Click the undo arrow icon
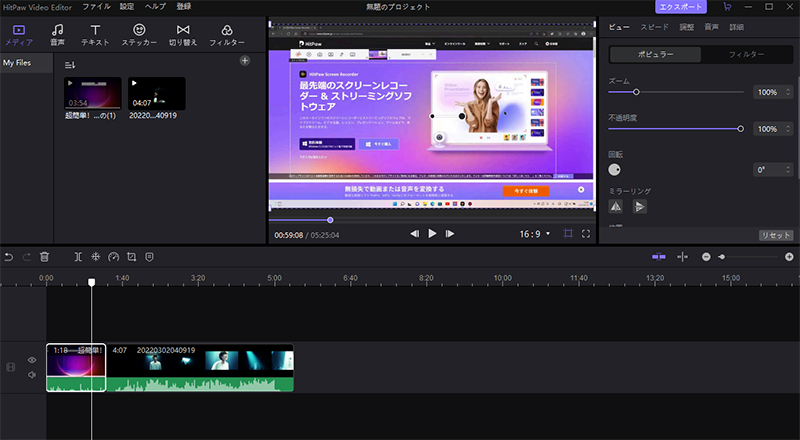Screen dimensions: 800x440 tap(9, 257)
